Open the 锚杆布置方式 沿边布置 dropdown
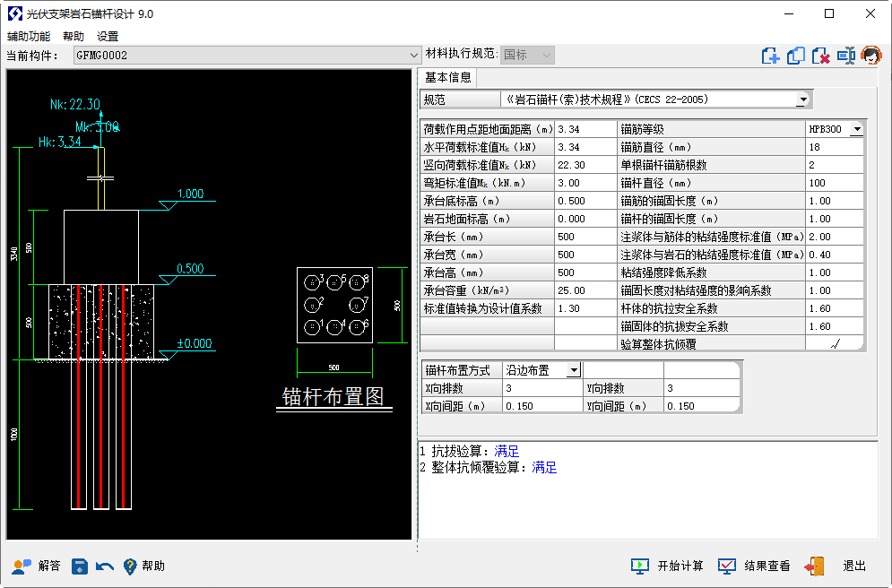 572,370
